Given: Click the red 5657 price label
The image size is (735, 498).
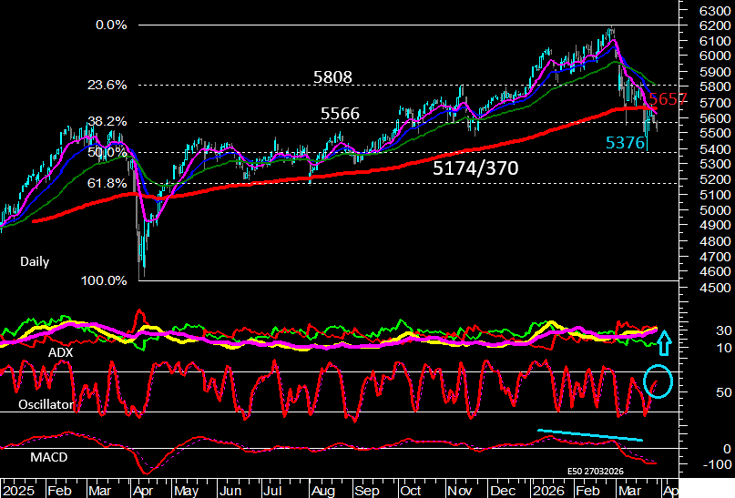Looking at the screenshot, I should [666, 100].
